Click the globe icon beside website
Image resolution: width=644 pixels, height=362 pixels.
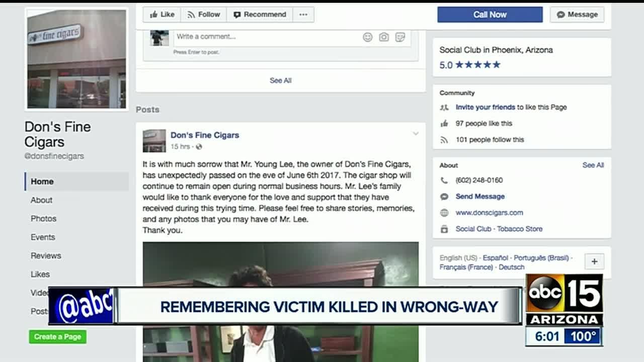pos(444,213)
